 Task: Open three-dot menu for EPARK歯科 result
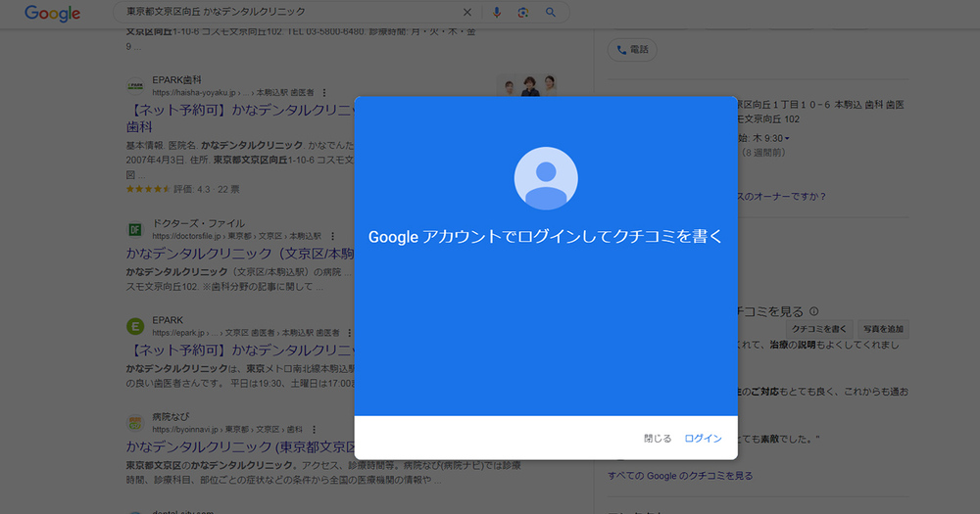click(x=324, y=92)
